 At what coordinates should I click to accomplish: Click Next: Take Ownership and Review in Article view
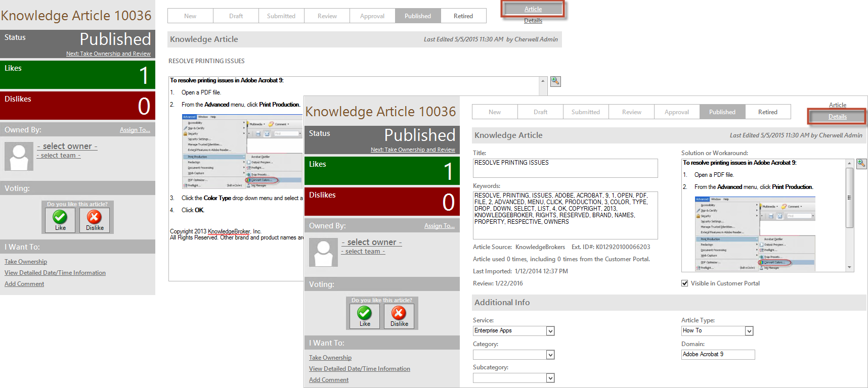pos(108,54)
